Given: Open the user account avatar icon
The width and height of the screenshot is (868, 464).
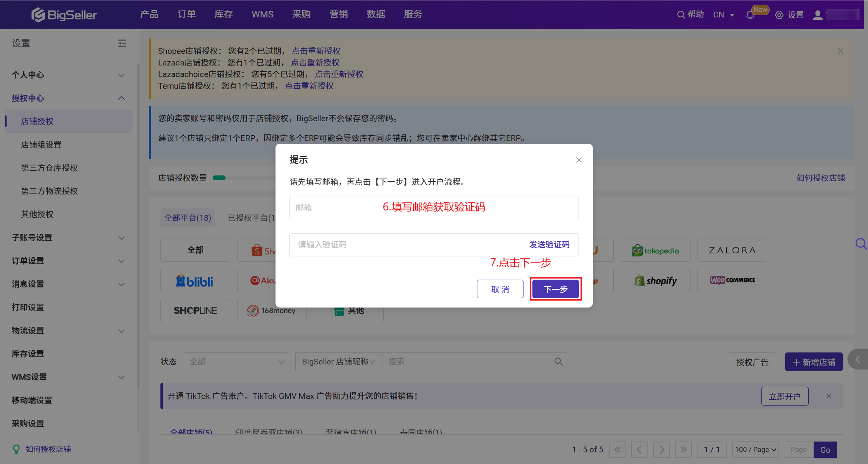Looking at the screenshot, I should [x=818, y=15].
